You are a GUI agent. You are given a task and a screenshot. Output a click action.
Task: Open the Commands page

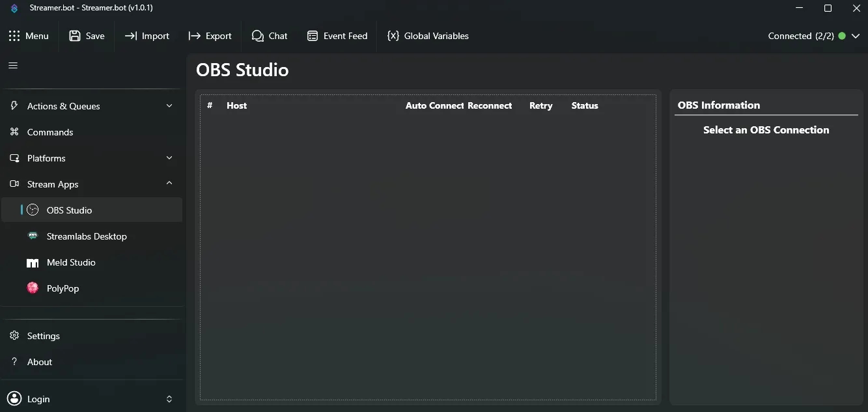coord(50,132)
